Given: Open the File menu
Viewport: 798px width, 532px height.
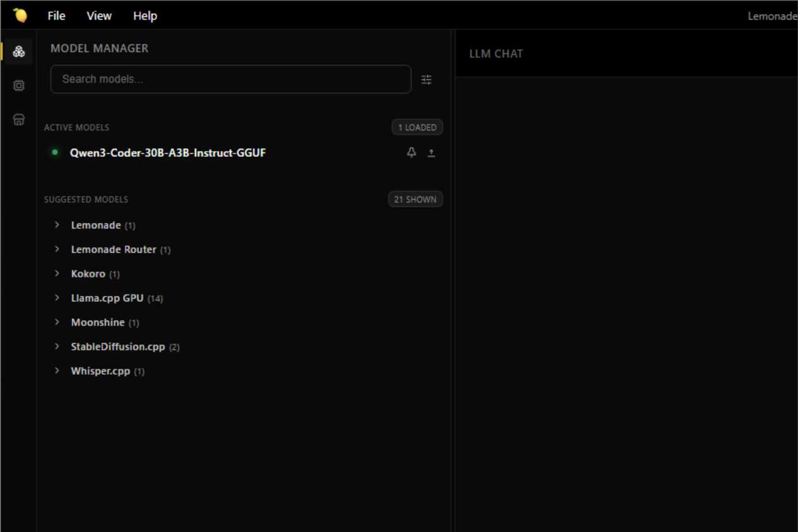Looking at the screenshot, I should pyautogui.click(x=56, y=16).
